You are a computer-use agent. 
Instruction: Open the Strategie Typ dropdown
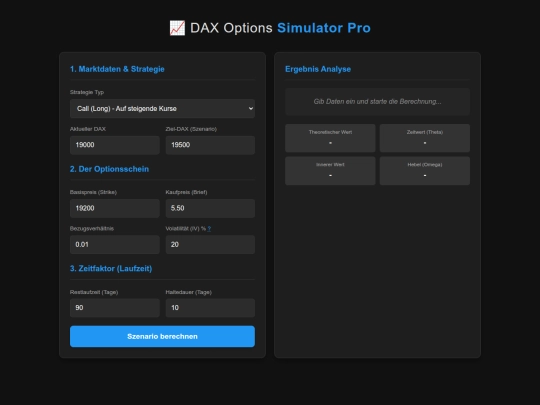coord(162,108)
